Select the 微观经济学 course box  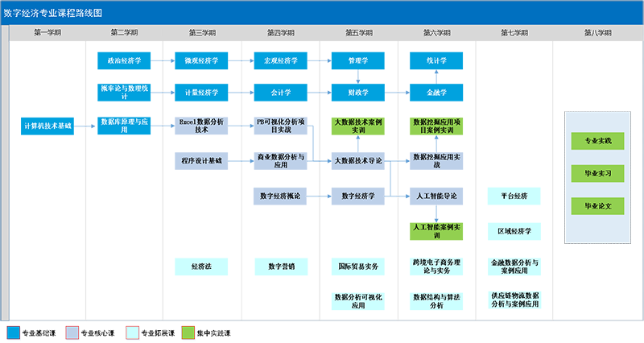201,61
